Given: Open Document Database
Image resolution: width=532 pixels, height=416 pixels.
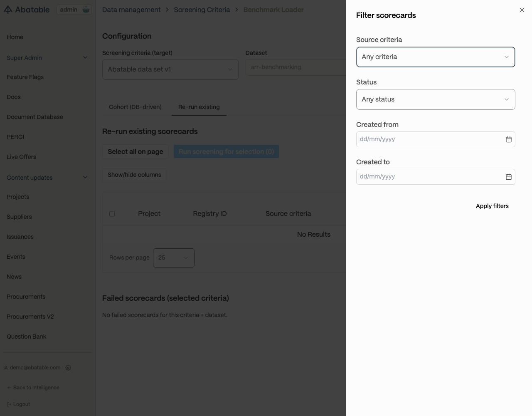Looking at the screenshot, I should click(35, 117).
